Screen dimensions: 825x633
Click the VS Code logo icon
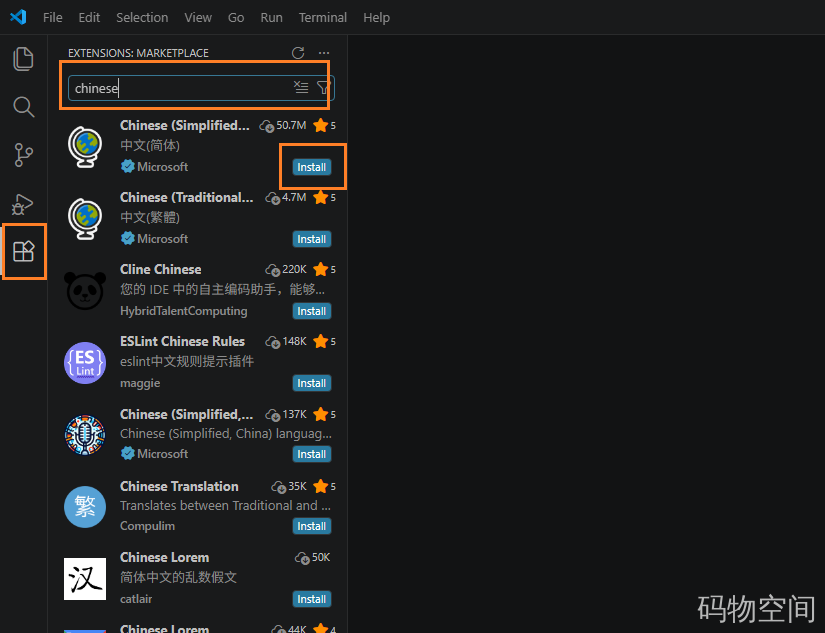coord(18,17)
